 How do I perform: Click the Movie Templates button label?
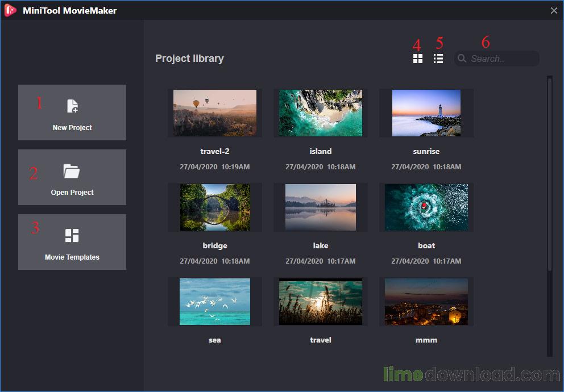click(72, 257)
